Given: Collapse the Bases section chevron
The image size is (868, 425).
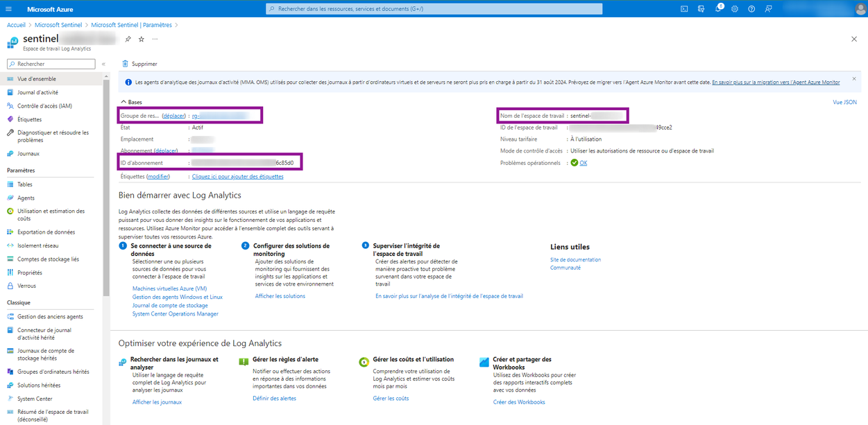Looking at the screenshot, I should pyautogui.click(x=123, y=102).
